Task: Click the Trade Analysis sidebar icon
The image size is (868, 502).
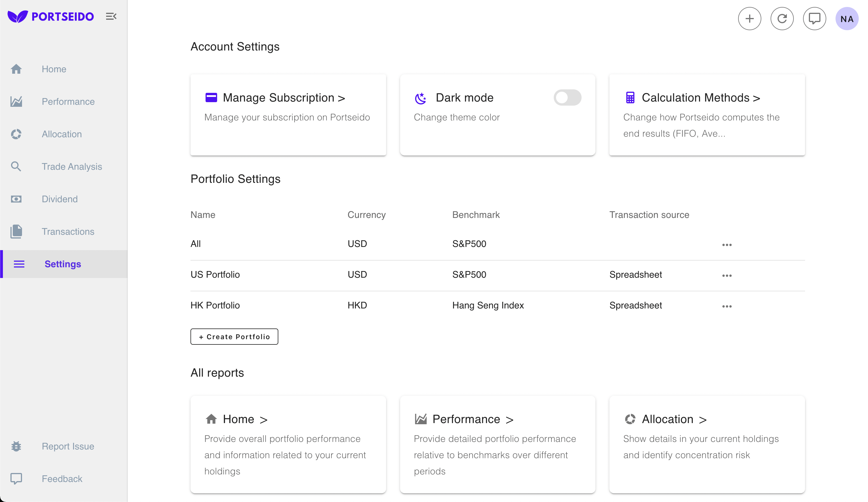Action: click(x=17, y=167)
